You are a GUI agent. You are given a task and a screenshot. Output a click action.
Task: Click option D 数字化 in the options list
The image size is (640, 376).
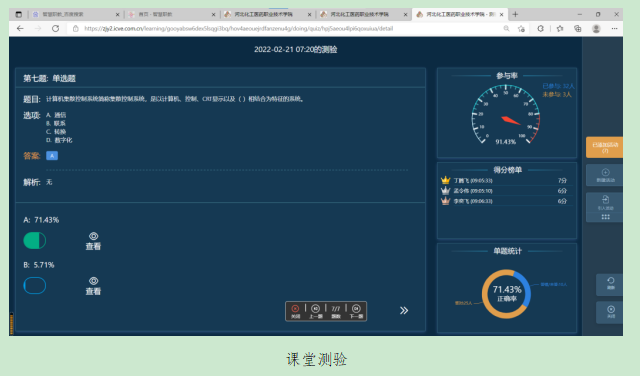(x=59, y=140)
